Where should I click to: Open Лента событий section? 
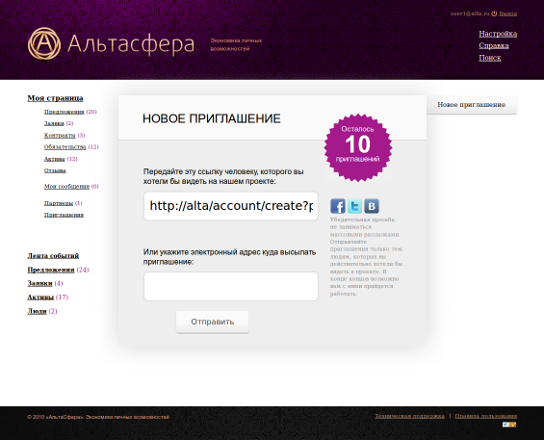coord(53,256)
